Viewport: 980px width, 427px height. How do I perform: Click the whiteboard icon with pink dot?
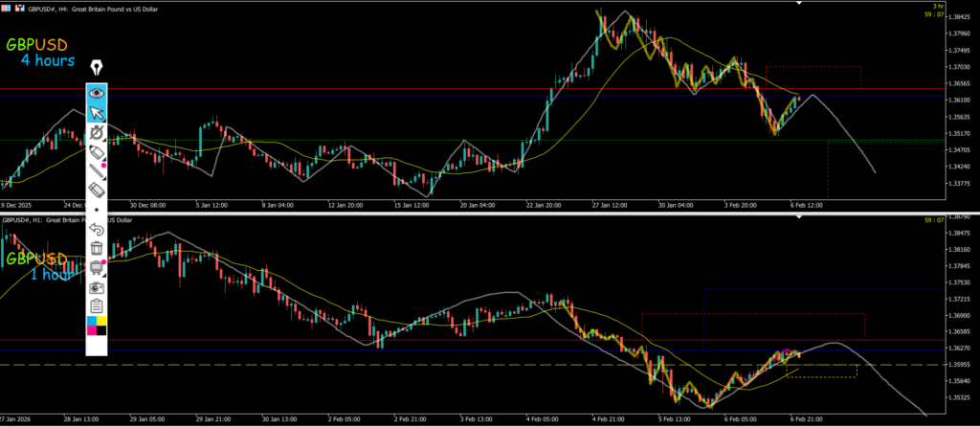(x=97, y=267)
